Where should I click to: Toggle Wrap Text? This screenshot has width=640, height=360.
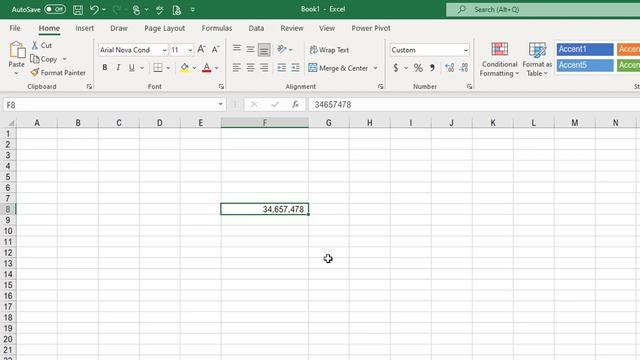click(329, 50)
